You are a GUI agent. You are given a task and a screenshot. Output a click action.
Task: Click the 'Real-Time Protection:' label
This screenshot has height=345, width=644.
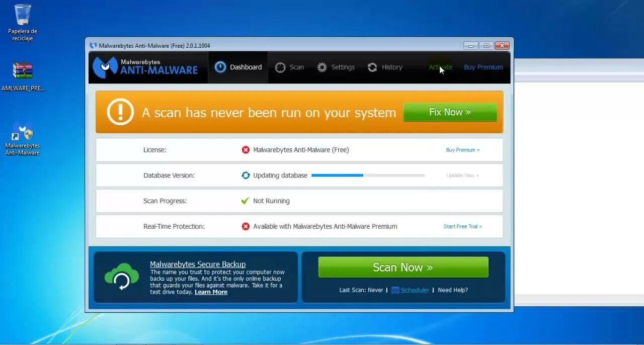click(x=174, y=226)
